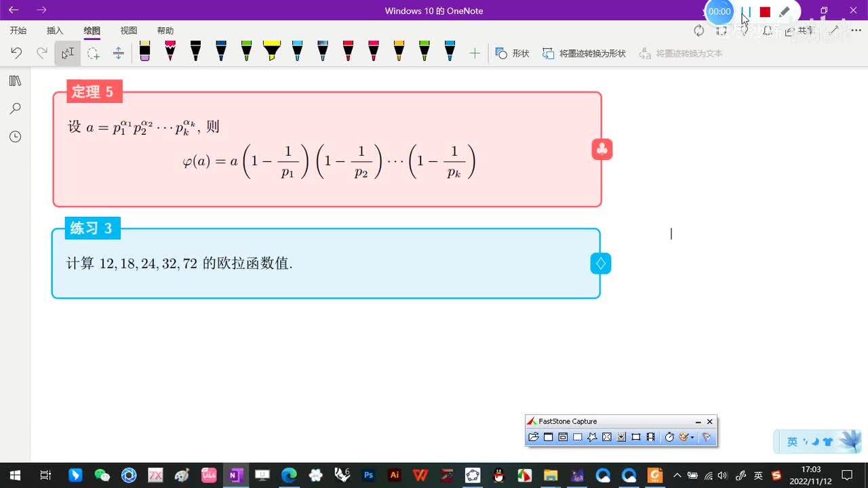Click FastStone Capture Full Screen icon
Screen dimensions: 868x488
click(x=607, y=437)
